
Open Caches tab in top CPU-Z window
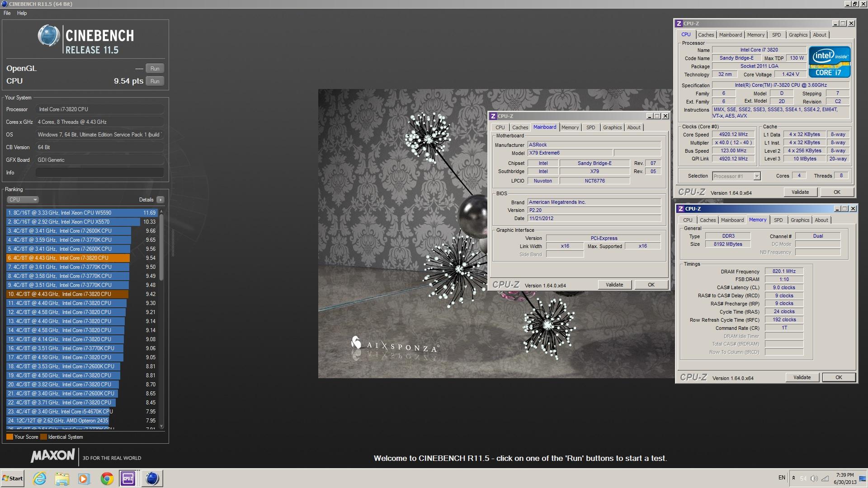(x=706, y=35)
